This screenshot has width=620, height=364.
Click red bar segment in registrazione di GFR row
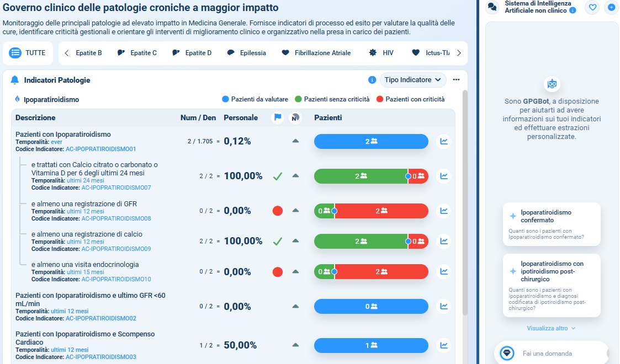pos(381,211)
